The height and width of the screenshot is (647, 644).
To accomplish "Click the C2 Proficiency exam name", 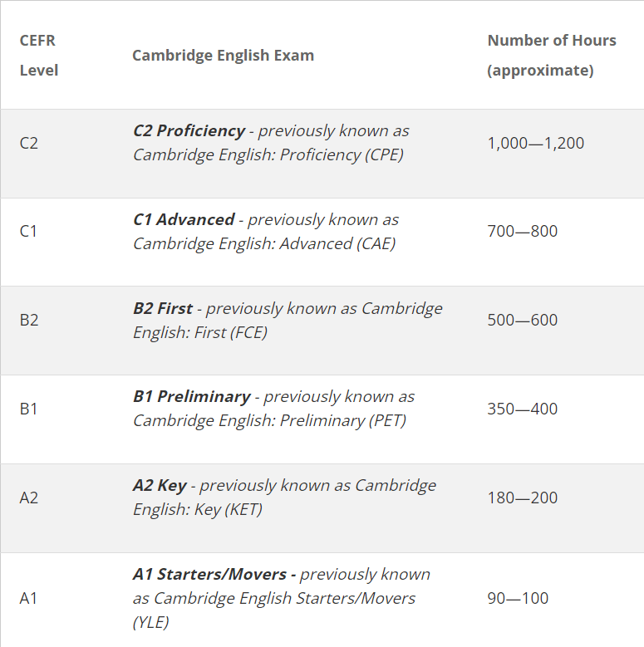I will 189,131.
